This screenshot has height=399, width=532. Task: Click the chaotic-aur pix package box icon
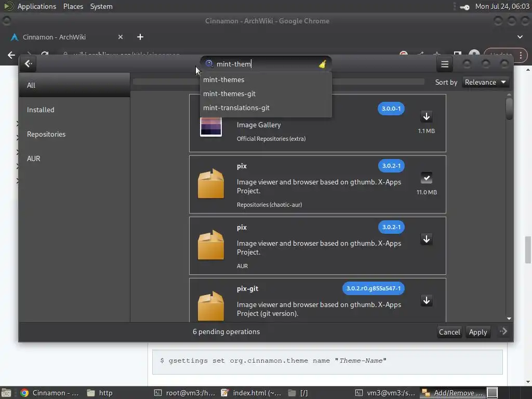211,183
